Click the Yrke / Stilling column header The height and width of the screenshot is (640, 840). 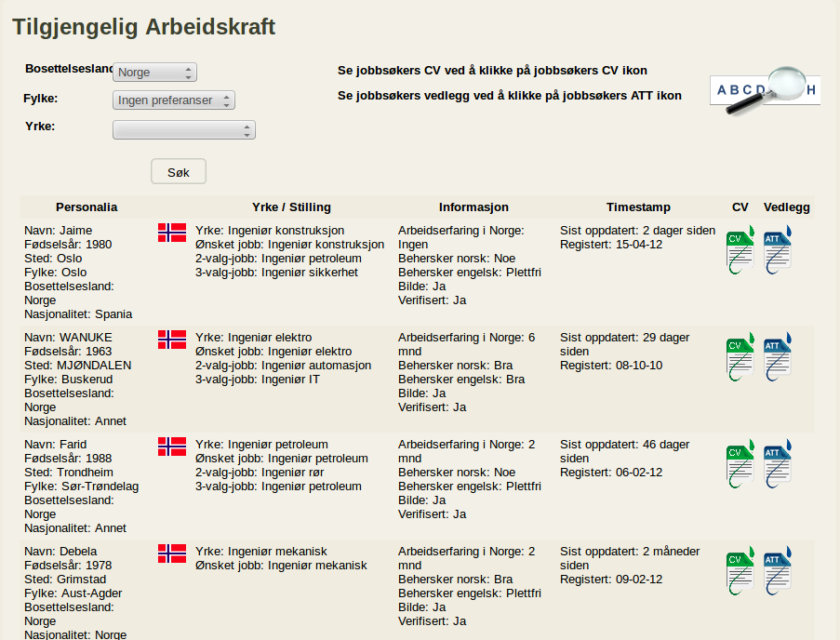[x=291, y=207]
